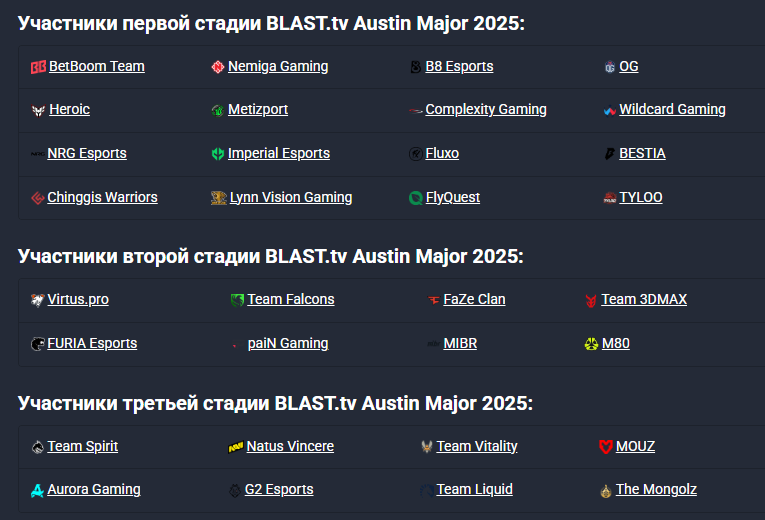Open the TYLOO team link
765x520 pixels.
click(641, 197)
